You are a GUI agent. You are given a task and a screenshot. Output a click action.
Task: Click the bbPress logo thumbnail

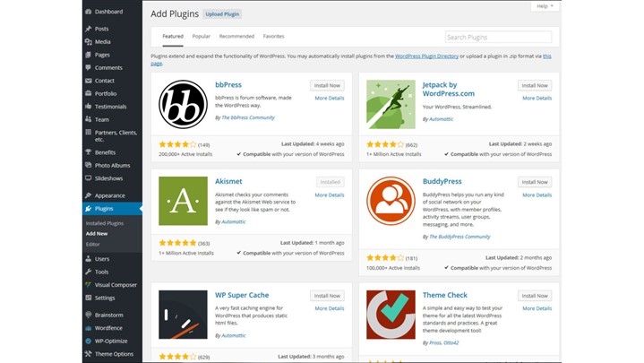pos(184,104)
